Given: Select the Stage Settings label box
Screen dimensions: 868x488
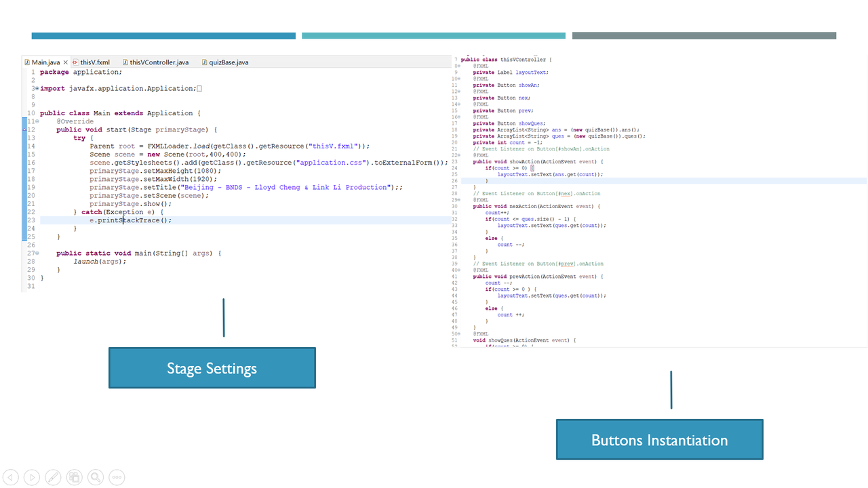Looking at the screenshot, I should pos(212,368).
